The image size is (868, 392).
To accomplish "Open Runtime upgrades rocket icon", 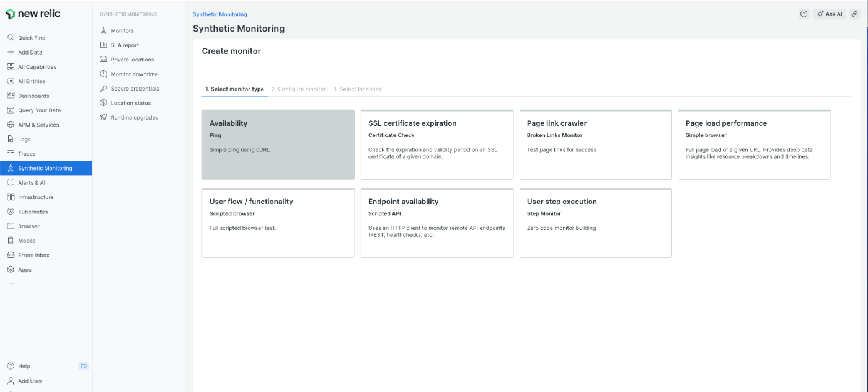I will (x=104, y=117).
